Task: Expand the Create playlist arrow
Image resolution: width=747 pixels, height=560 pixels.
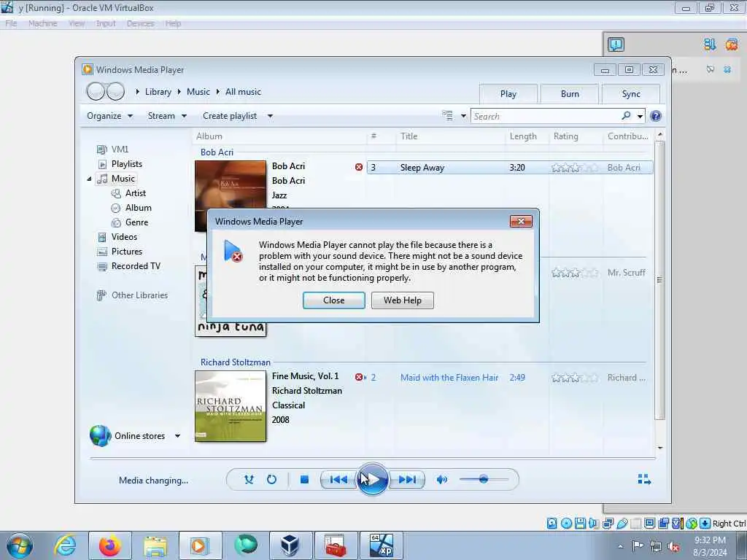Action: point(270,116)
